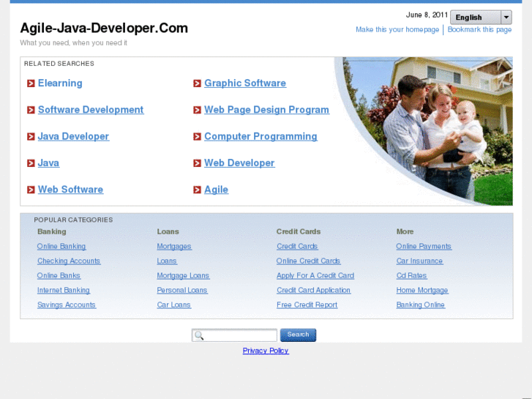Viewport: 532px width, 399px height.
Task: Click the Banking category heading
Action: click(x=52, y=231)
